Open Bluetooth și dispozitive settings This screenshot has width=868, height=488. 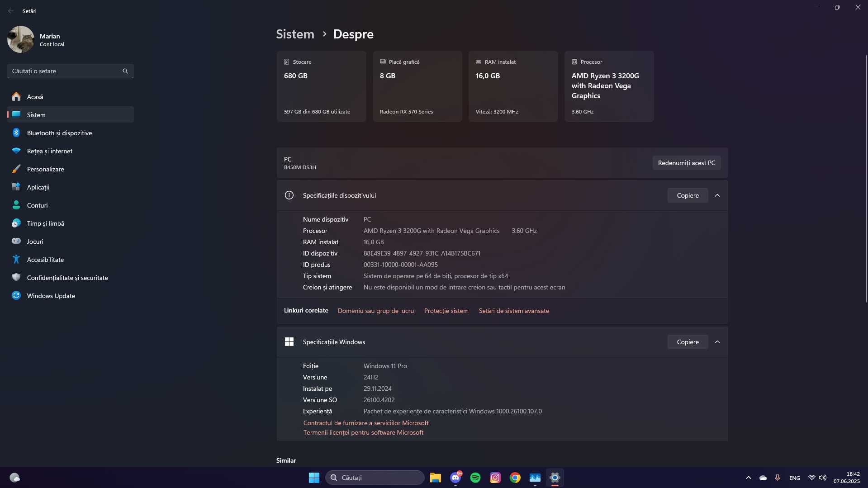coord(70,133)
